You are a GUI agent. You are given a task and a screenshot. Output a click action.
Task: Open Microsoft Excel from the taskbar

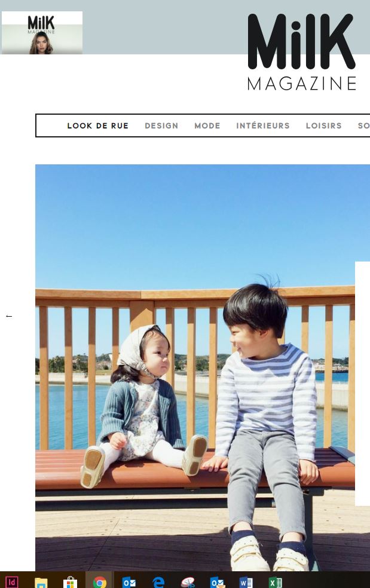coord(276,583)
